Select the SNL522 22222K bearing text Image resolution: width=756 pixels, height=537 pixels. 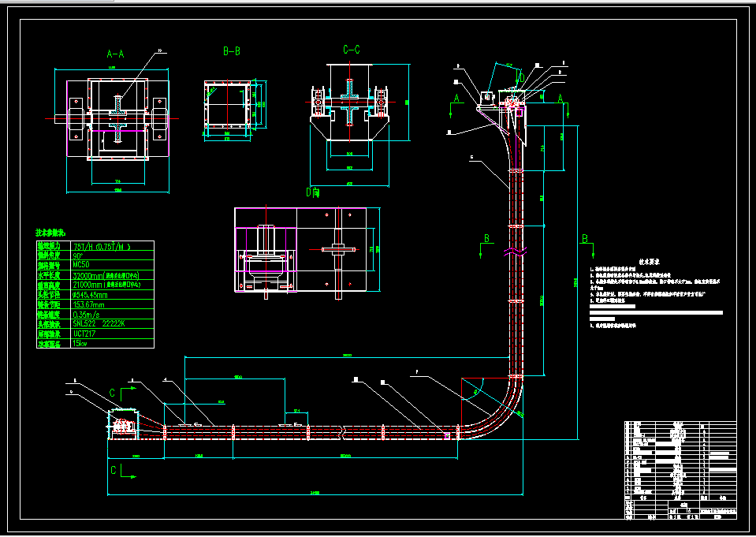pos(99,324)
